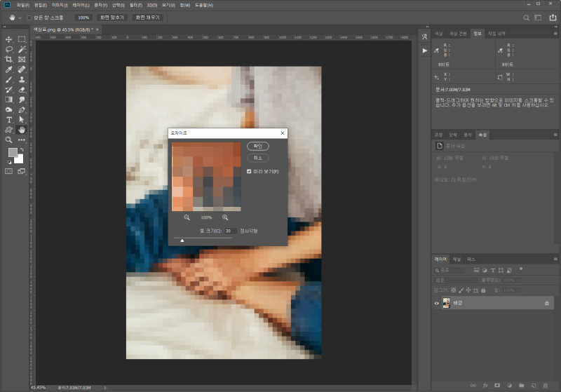Screen dimensions: 561x392
Task: Select the Path Selection tool
Action: [22, 119]
